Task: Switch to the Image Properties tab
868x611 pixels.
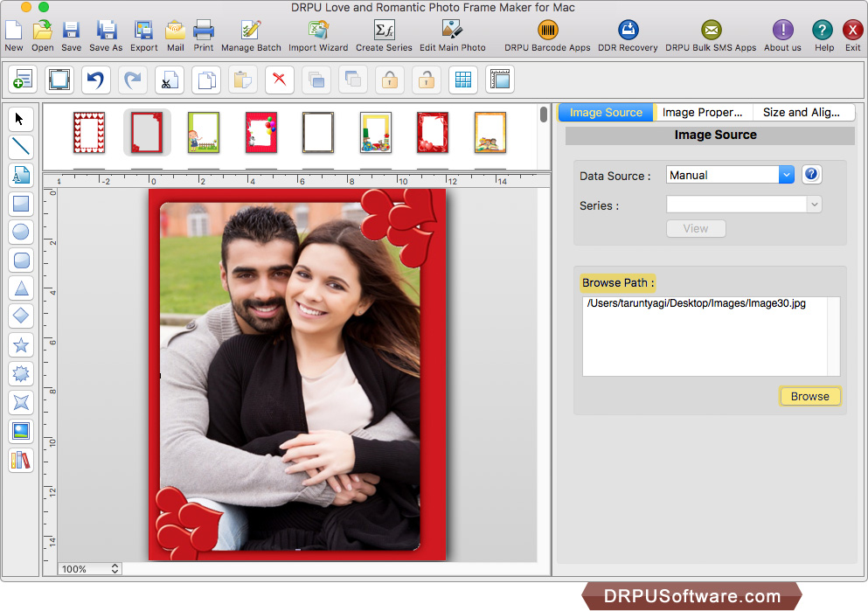Action: (x=702, y=112)
